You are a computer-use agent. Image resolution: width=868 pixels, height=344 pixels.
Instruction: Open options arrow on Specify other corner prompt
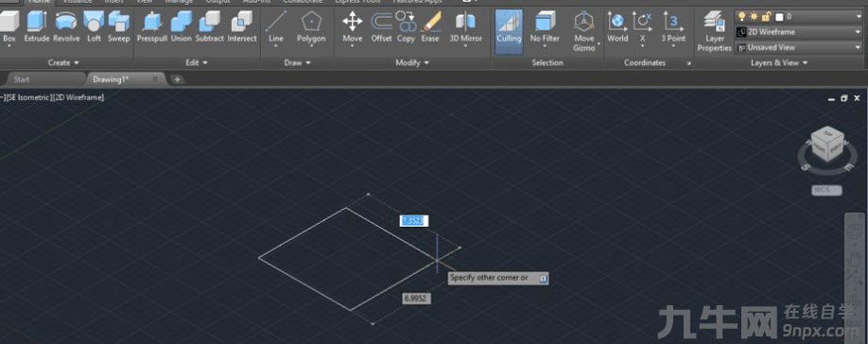[x=544, y=278]
